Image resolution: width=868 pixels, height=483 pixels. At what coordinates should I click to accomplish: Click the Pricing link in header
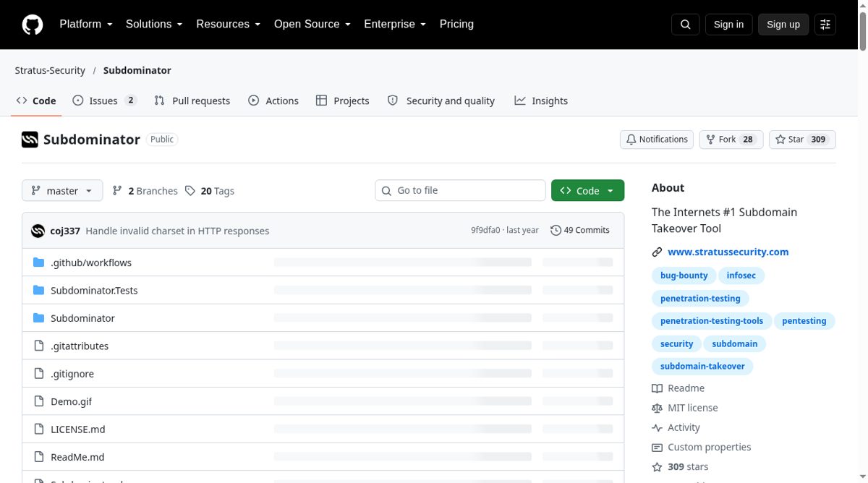click(x=456, y=24)
